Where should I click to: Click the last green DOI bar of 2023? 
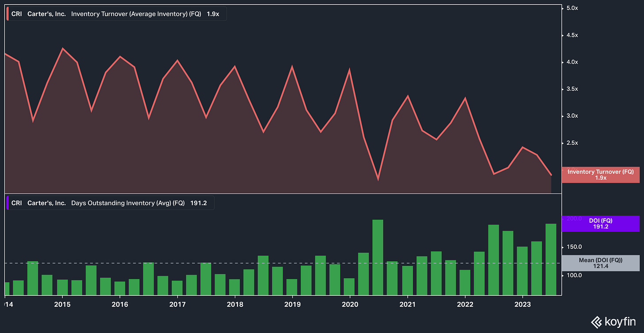(551, 259)
